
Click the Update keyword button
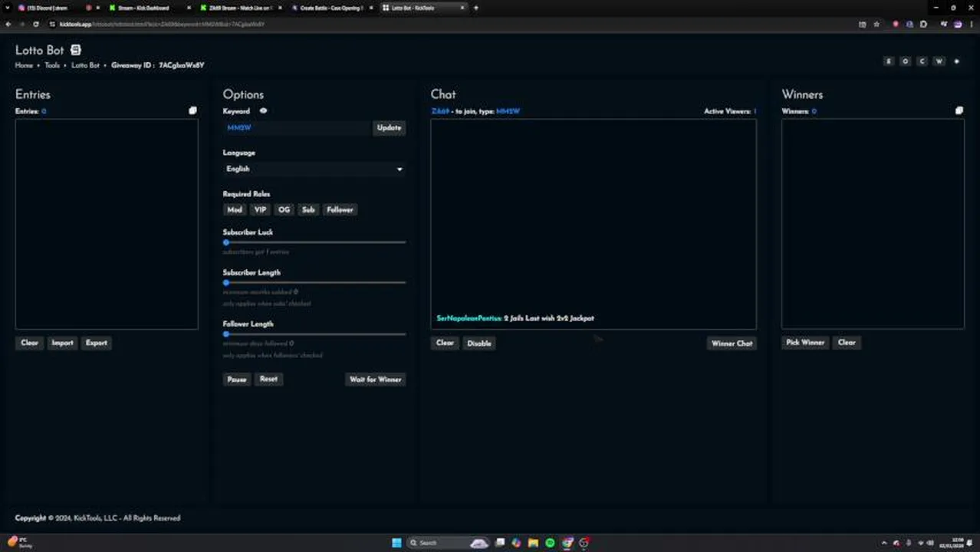389,128
